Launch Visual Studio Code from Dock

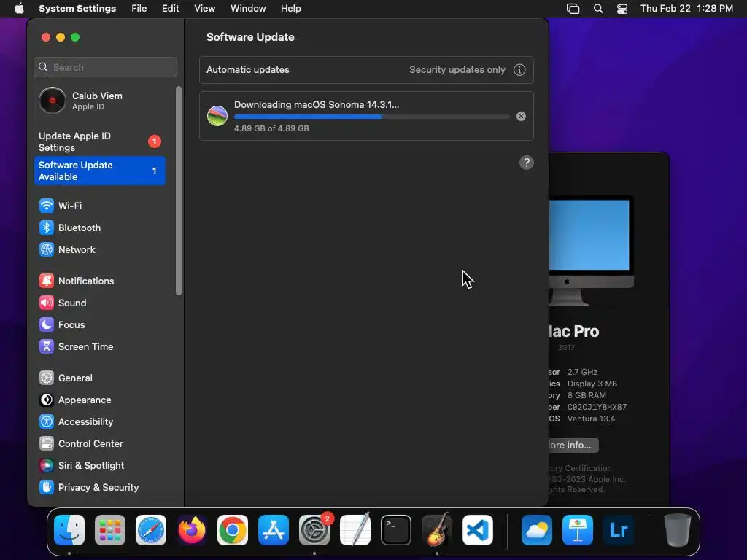pyautogui.click(x=478, y=530)
